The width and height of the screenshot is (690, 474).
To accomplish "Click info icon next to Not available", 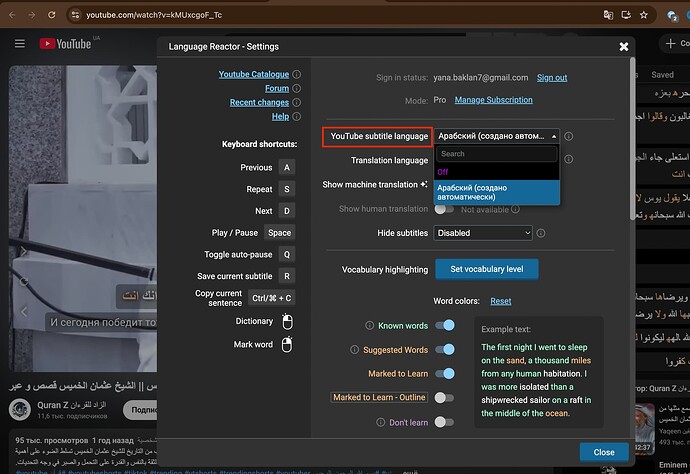I will click(515, 209).
